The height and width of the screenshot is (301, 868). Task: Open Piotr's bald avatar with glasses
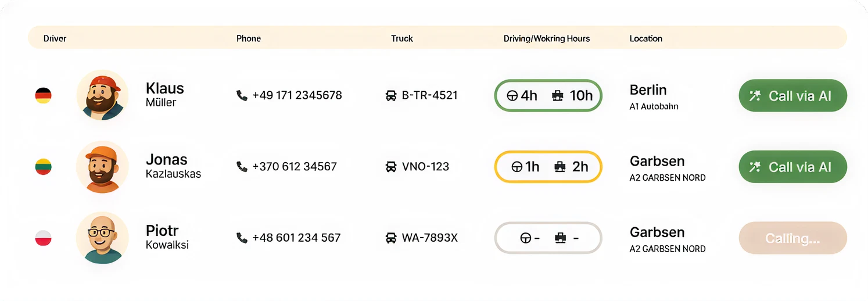point(102,238)
